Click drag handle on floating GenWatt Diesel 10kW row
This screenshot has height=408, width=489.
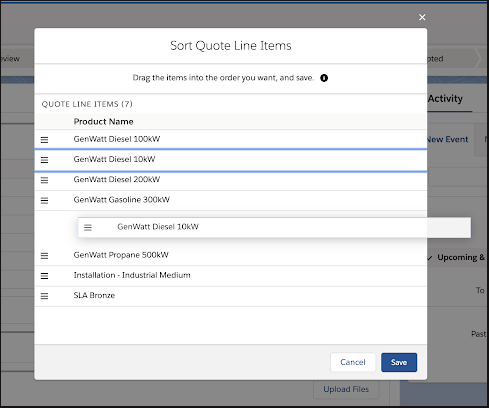(88, 227)
